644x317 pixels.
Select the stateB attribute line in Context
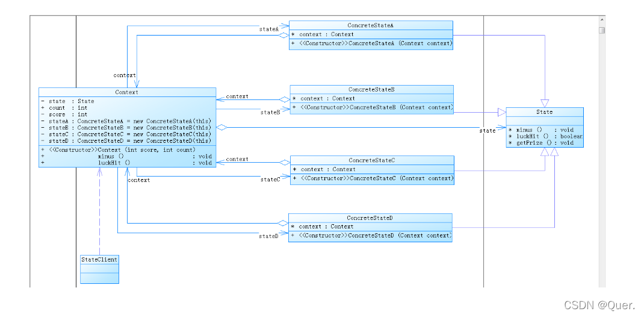(x=126, y=127)
